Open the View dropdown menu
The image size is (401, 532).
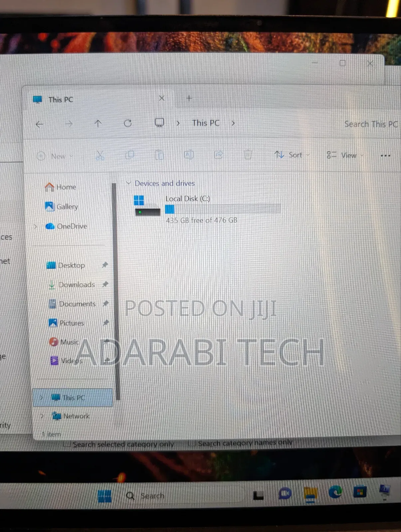[x=345, y=155]
